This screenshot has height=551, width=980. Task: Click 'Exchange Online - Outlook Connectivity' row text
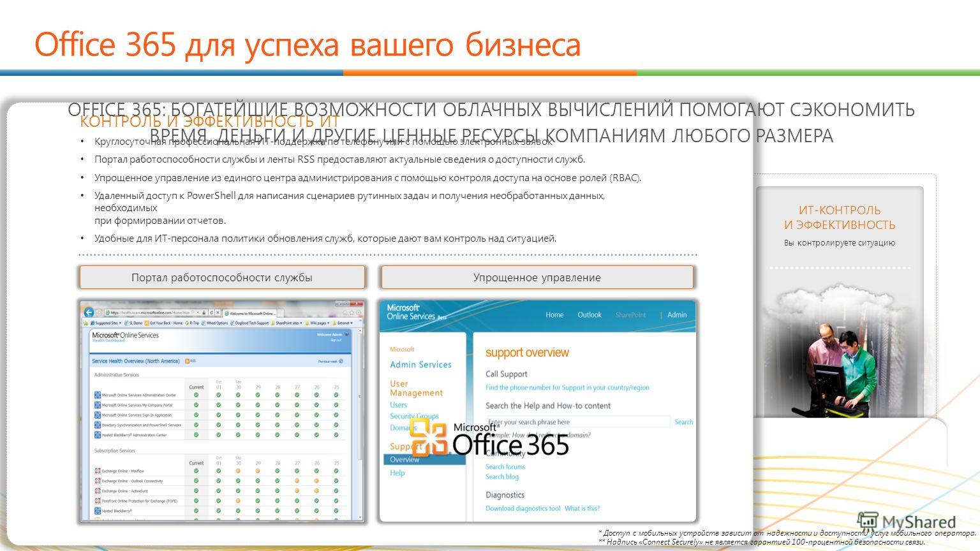(x=132, y=481)
